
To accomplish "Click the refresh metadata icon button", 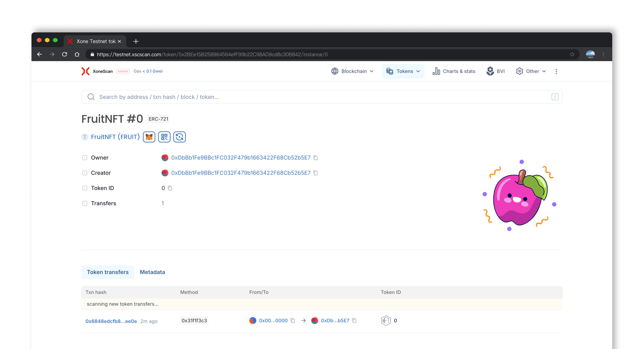I will point(180,137).
